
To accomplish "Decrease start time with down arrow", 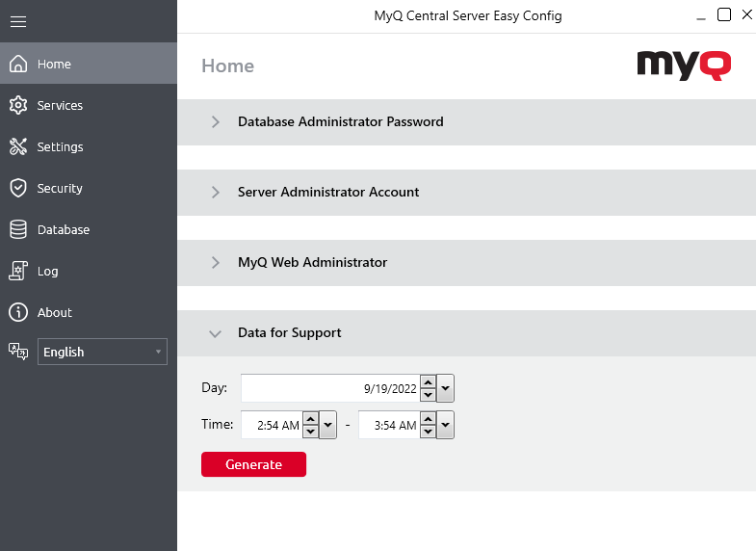I will (x=310, y=432).
